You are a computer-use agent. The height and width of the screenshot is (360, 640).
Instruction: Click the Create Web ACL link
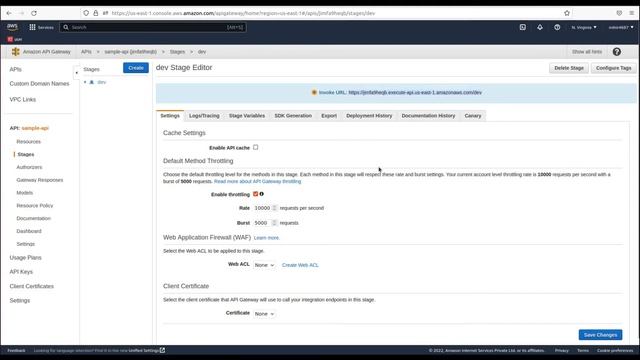point(300,265)
